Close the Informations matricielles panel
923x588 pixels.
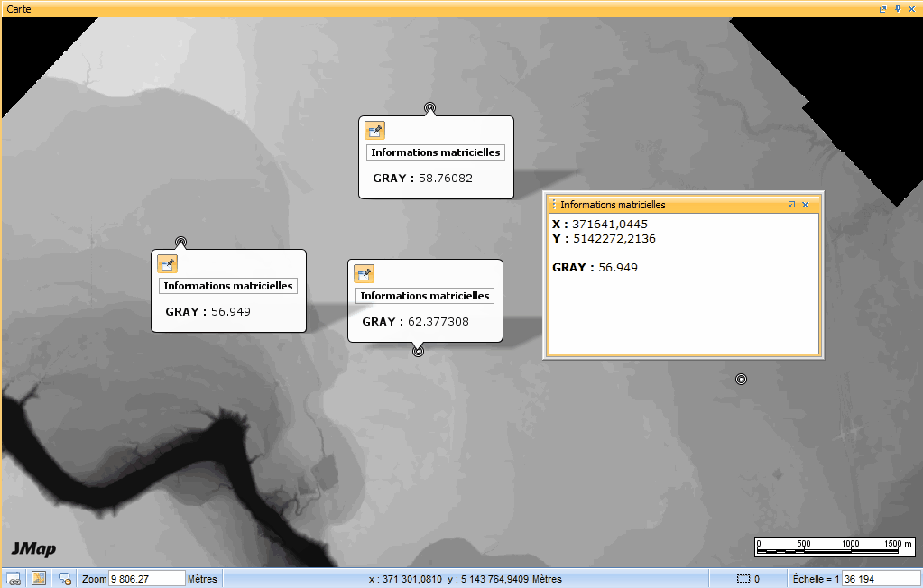pos(806,205)
